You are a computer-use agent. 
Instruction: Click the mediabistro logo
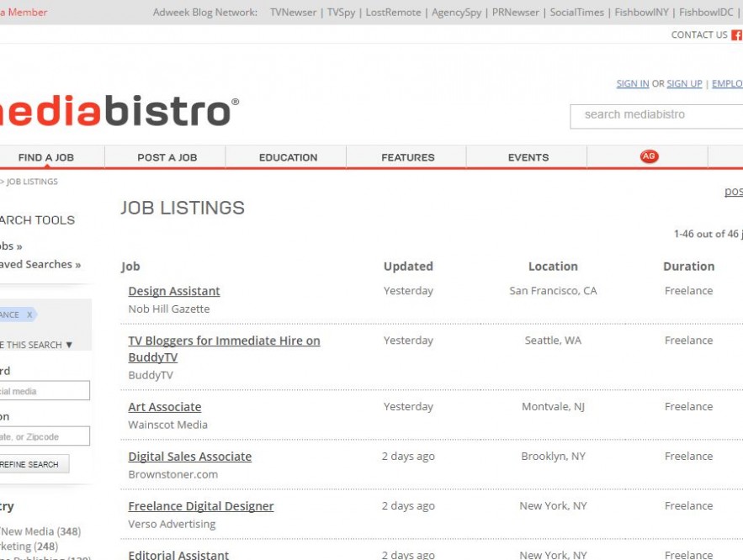pos(119,111)
